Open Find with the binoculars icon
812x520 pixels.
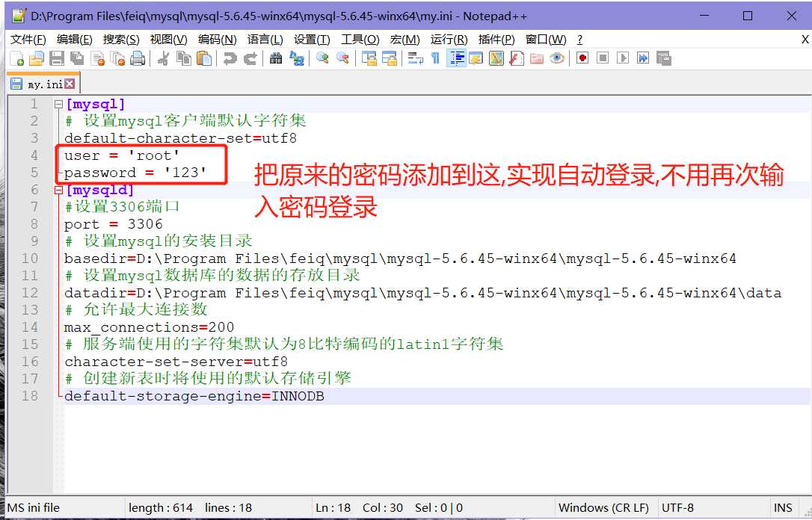click(x=276, y=58)
